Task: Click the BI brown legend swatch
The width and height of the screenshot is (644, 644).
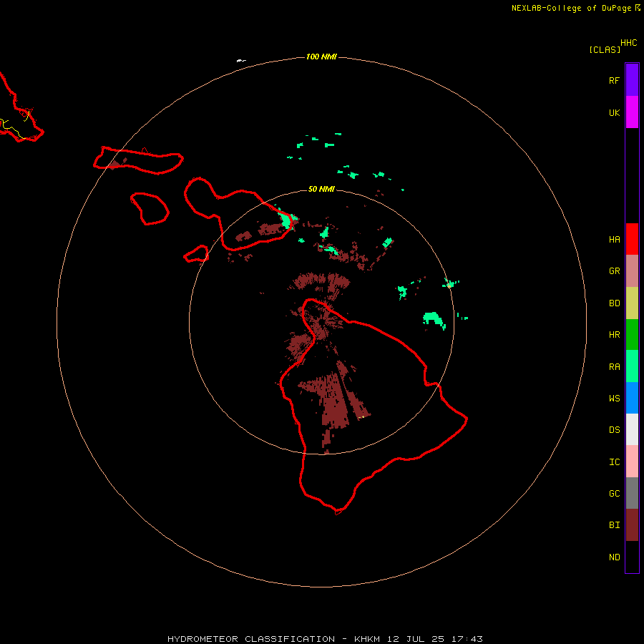Action: pos(632,525)
